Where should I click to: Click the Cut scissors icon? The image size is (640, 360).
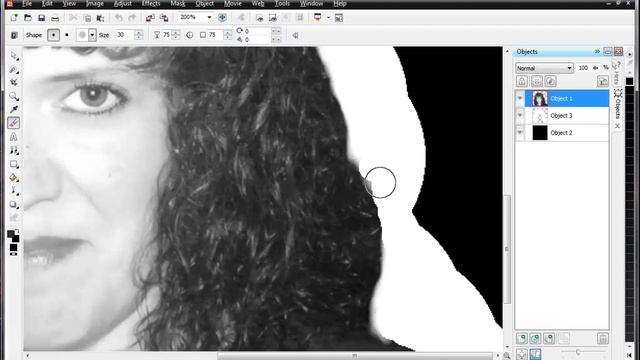point(73,18)
